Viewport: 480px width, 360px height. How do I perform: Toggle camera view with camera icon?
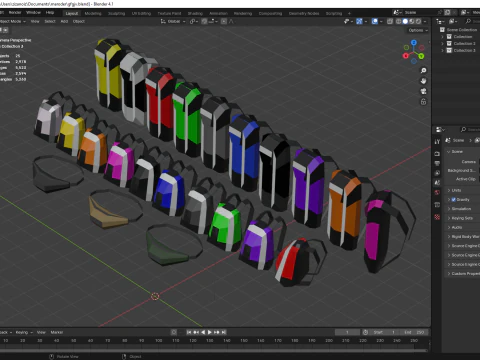(423, 91)
